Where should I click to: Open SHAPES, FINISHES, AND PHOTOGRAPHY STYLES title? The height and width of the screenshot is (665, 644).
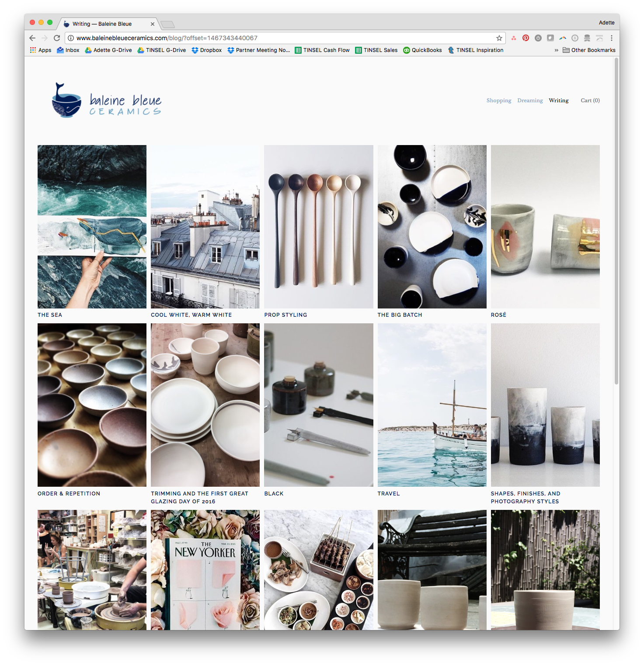[526, 498]
